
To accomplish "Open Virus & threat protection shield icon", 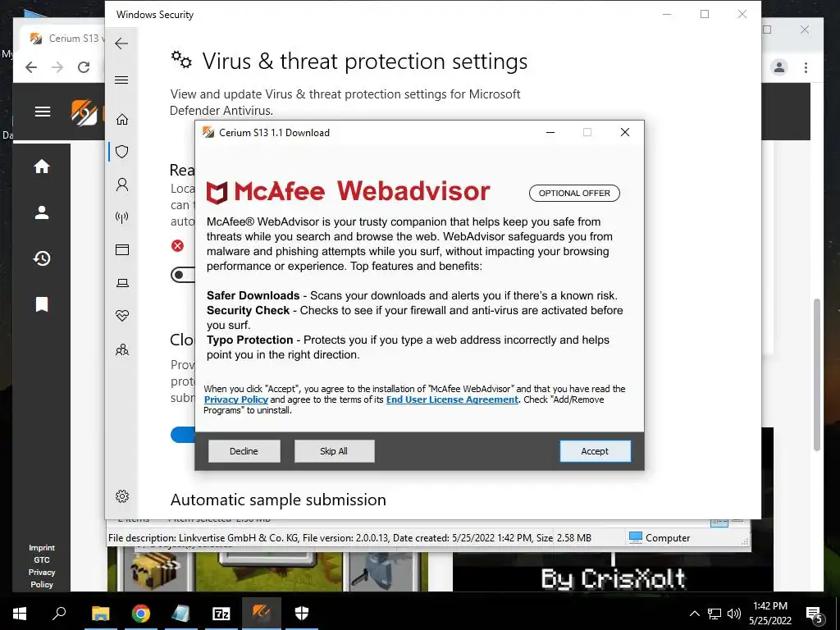I will point(122,152).
